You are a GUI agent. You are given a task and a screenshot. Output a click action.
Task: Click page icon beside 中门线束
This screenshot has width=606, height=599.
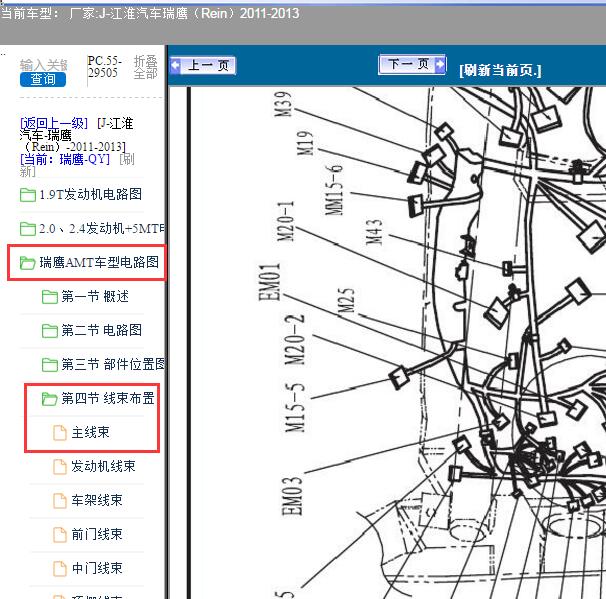[x=60, y=568]
